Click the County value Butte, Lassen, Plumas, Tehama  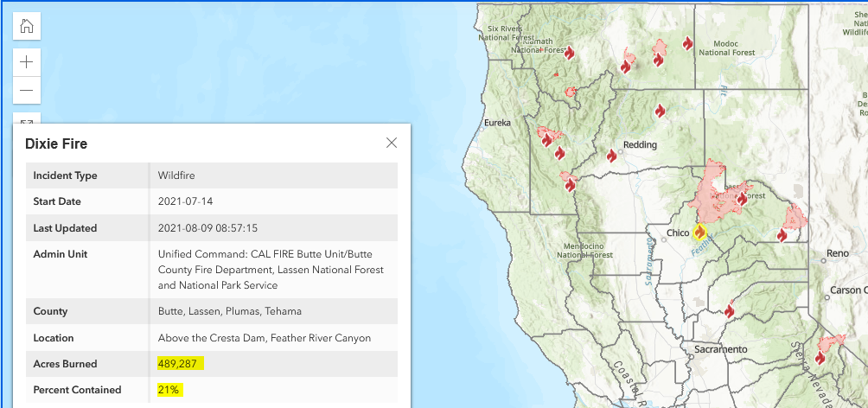pos(230,311)
